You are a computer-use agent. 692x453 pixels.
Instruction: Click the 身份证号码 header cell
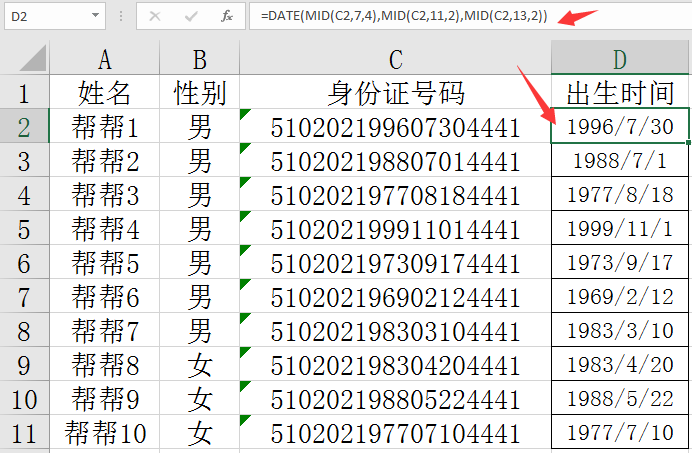(395, 92)
